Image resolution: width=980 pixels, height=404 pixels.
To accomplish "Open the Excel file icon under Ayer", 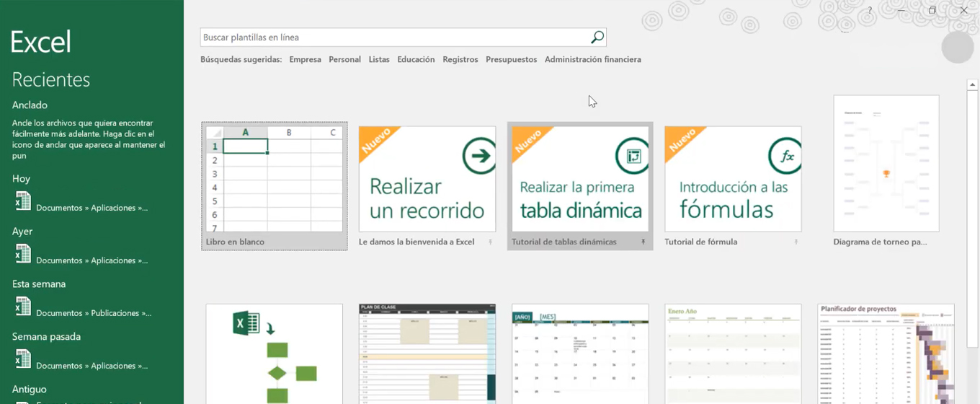I will click(x=23, y=254).
